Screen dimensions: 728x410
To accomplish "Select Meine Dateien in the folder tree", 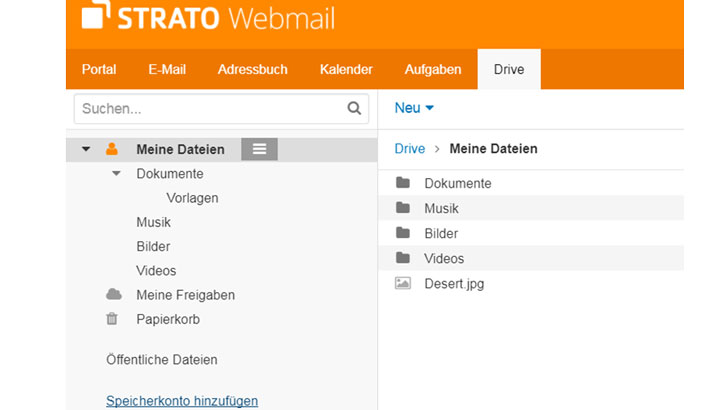I will point(180,150).
